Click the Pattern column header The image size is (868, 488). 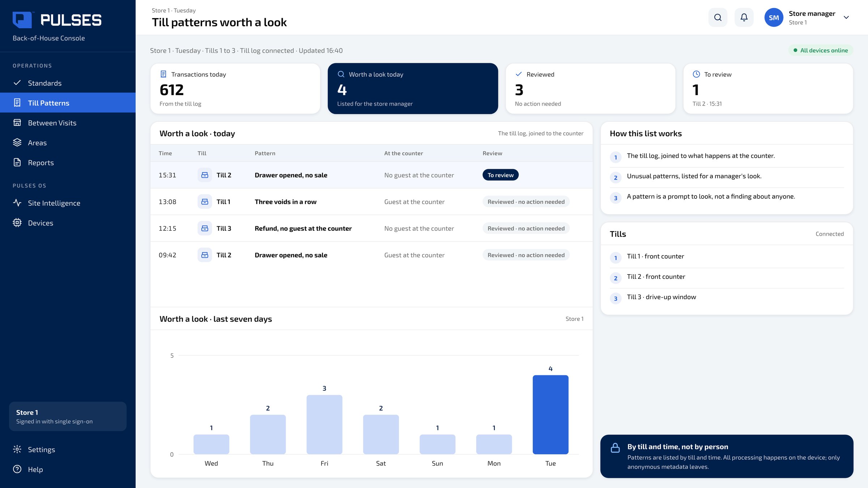pos(265,153)
